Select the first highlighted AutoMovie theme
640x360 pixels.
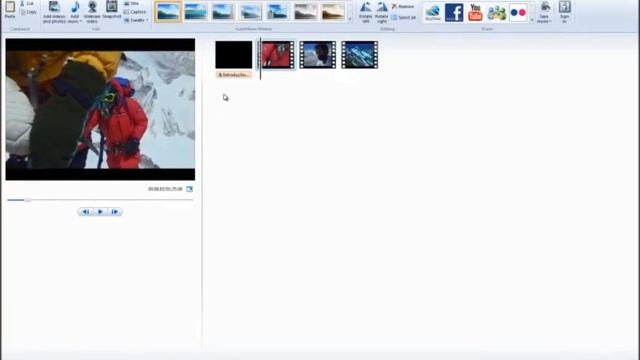168,12
